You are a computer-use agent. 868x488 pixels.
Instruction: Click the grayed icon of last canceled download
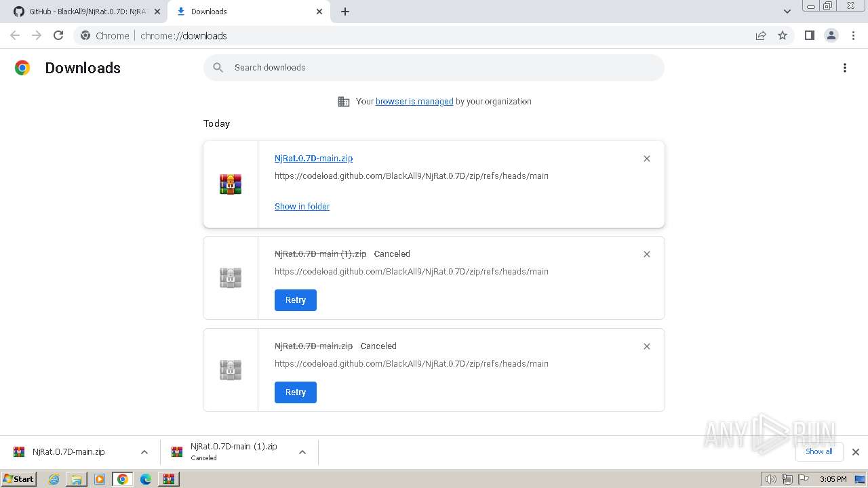pyautogui.click(x=231, y=370)
